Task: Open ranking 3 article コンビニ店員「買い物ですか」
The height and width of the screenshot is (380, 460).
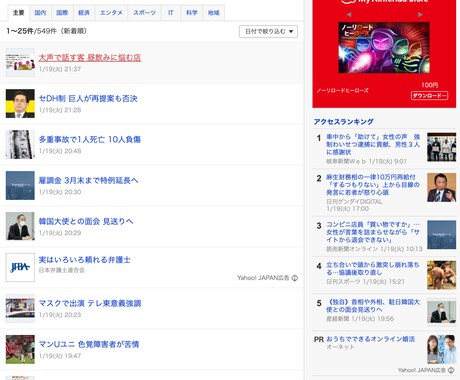Action: pos(373,232)
